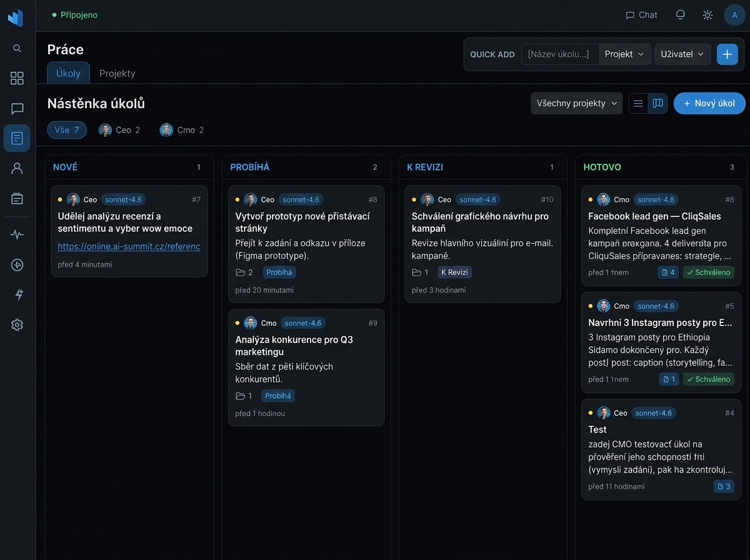The width and height of the screenshot is (750, 560).
Task: Click the lightbulb icon in top bar
Action: (x=681, y=15)
